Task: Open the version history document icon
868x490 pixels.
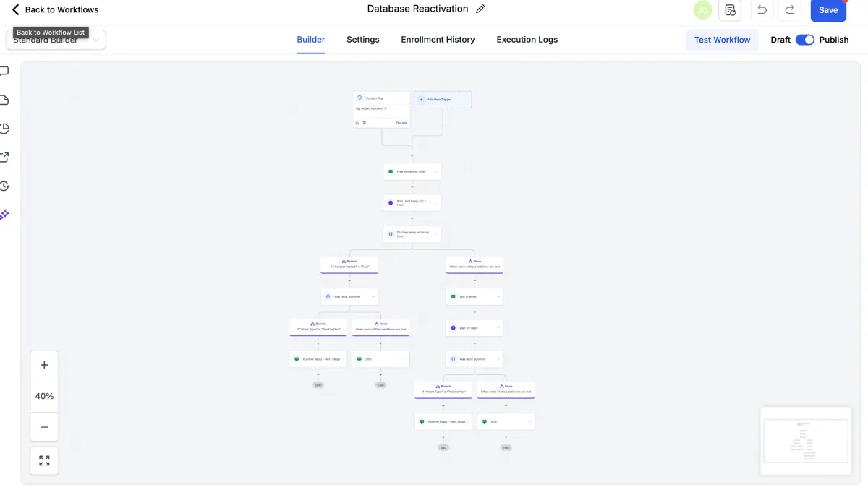Action: coord(730,10)
